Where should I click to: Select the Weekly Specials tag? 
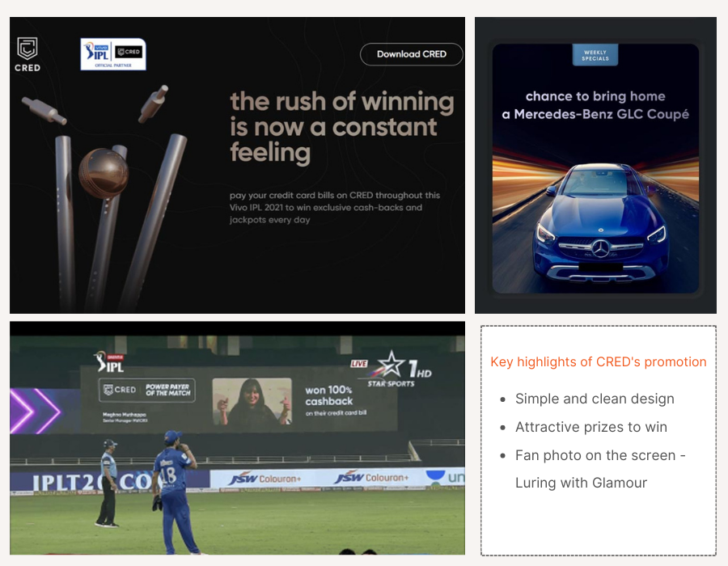click(595, 55)
